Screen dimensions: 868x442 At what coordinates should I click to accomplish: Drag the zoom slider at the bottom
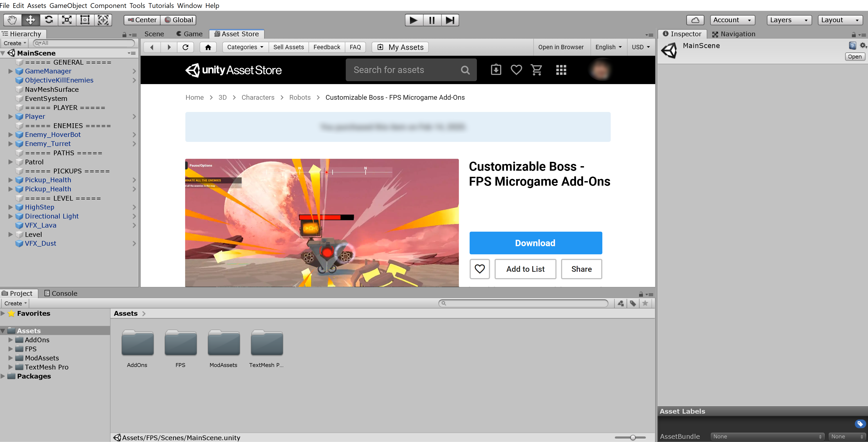click(632, 437)
